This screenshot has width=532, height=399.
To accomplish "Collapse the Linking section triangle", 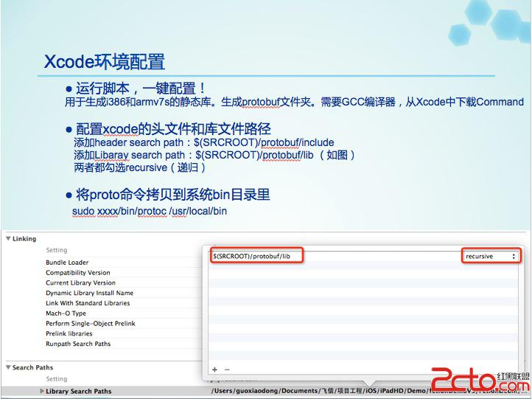I will point(8,239).
